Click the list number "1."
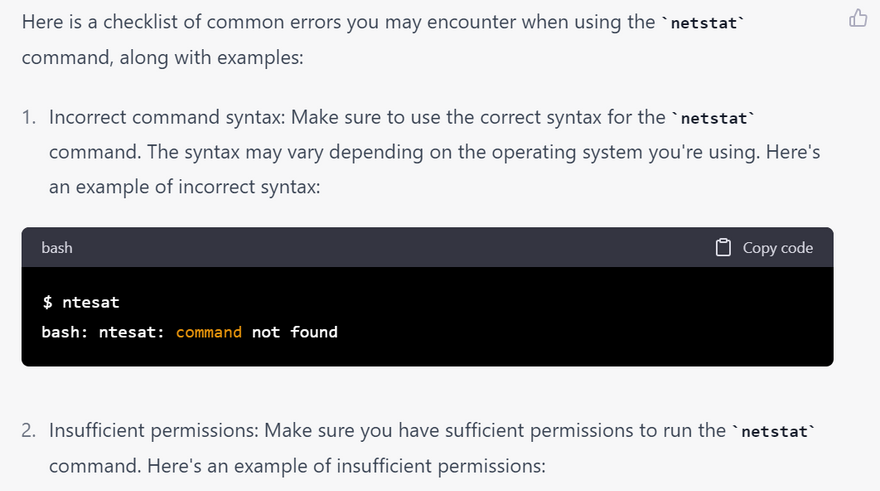The width and height of the screenshot is (880, 491). 29,117
